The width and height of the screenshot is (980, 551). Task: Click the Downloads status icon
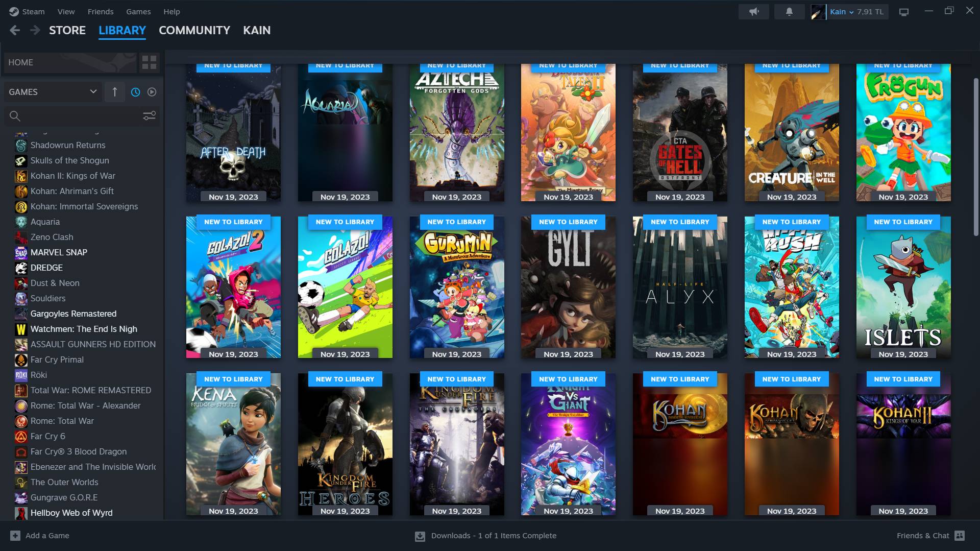420,536
